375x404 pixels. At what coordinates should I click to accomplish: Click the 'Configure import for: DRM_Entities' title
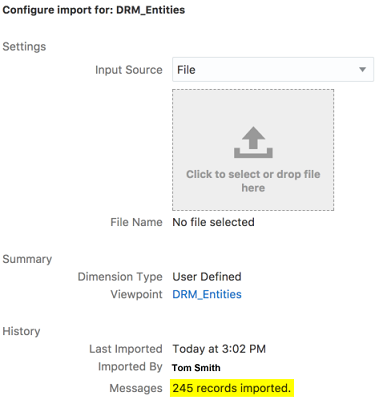click(x=94, y=10)
